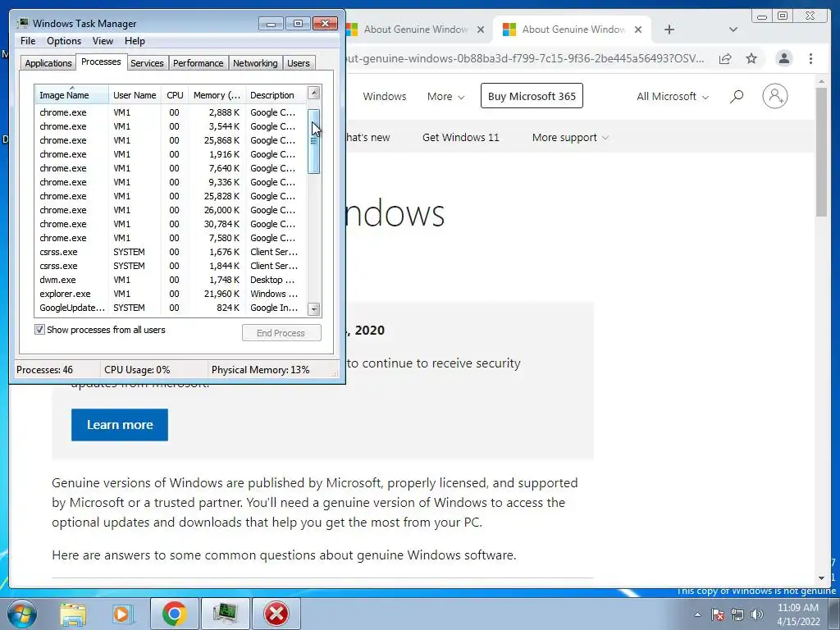
Task: Sort processes by Image Name column
Action: pyautogui.click(x=71, y=95)
